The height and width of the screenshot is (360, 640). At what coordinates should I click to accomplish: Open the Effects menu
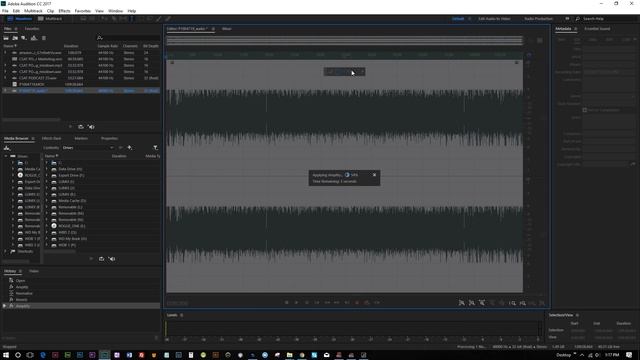(64, 11)
